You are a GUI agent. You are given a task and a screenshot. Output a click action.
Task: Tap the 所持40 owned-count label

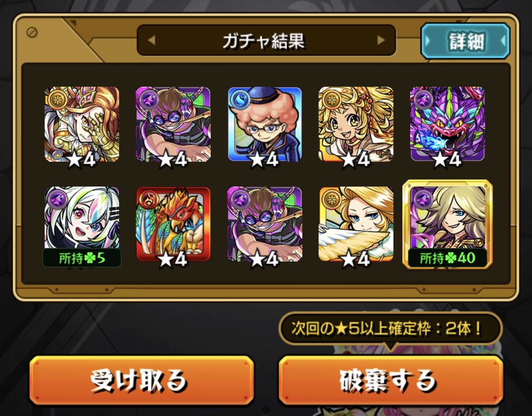click(447, 258)
